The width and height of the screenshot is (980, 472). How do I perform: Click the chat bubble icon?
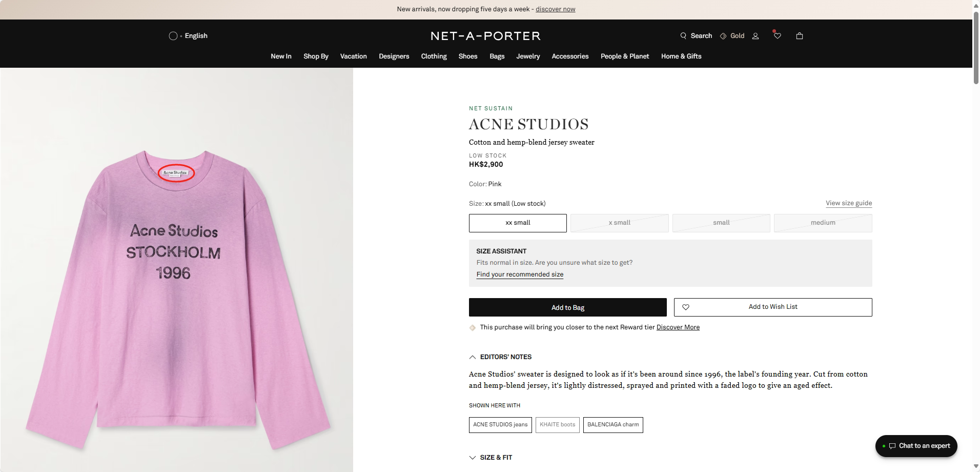892,446
